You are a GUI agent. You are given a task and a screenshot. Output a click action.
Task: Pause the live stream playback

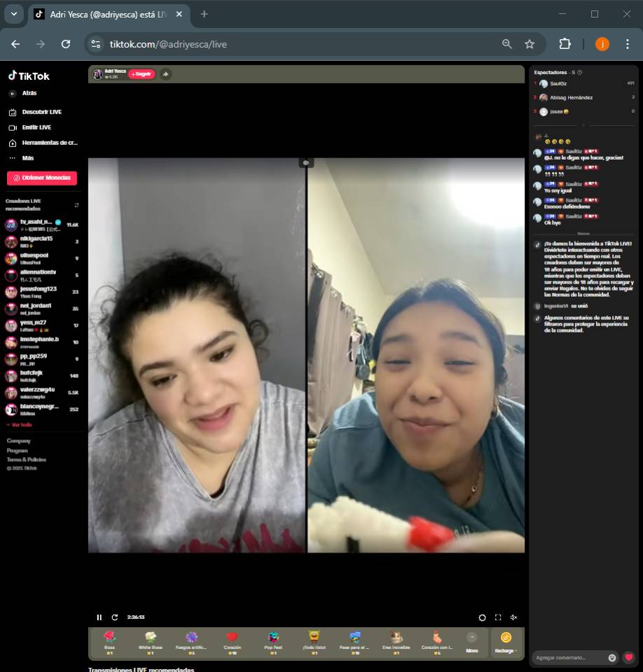[x=99, y=617]
